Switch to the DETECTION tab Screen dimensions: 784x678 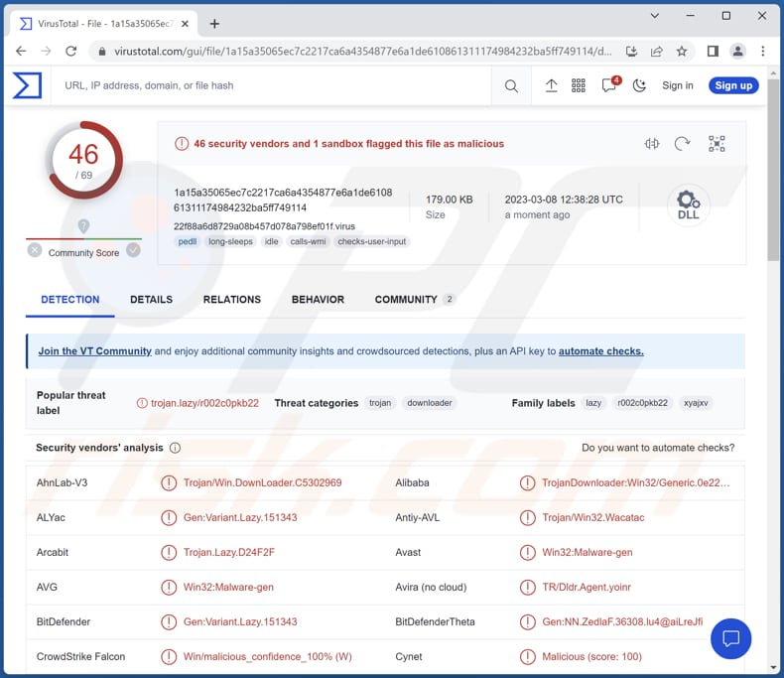[x=70, y=300]
